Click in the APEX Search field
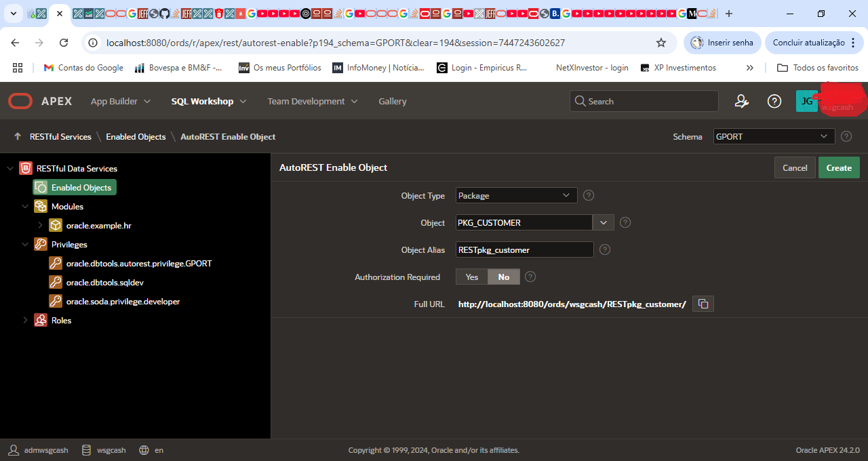868x461 pixels. coord(644,101)
